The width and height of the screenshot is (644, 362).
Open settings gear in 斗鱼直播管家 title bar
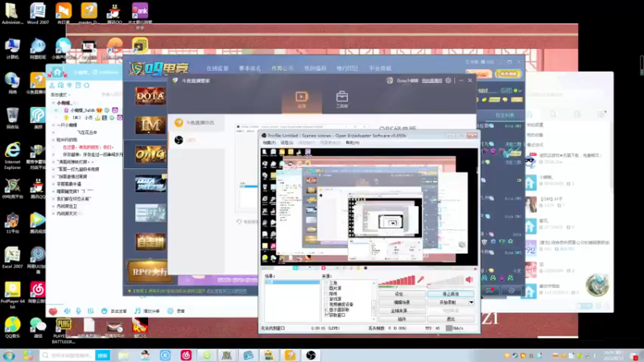[x=448, y=80]
